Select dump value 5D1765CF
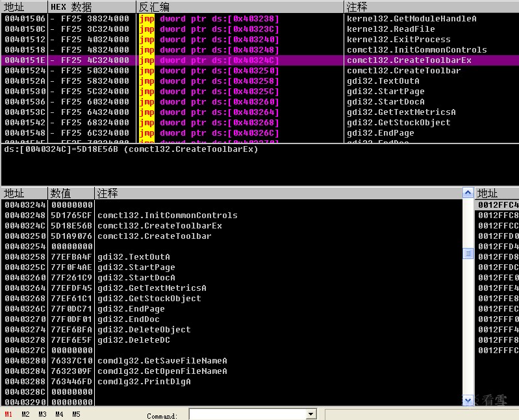The width and height of the screenshot is (519, 420). click(71, 216)
